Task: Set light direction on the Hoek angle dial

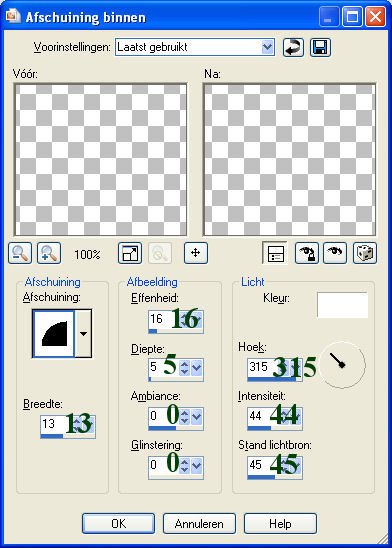Action: click(x=342, y=365)
